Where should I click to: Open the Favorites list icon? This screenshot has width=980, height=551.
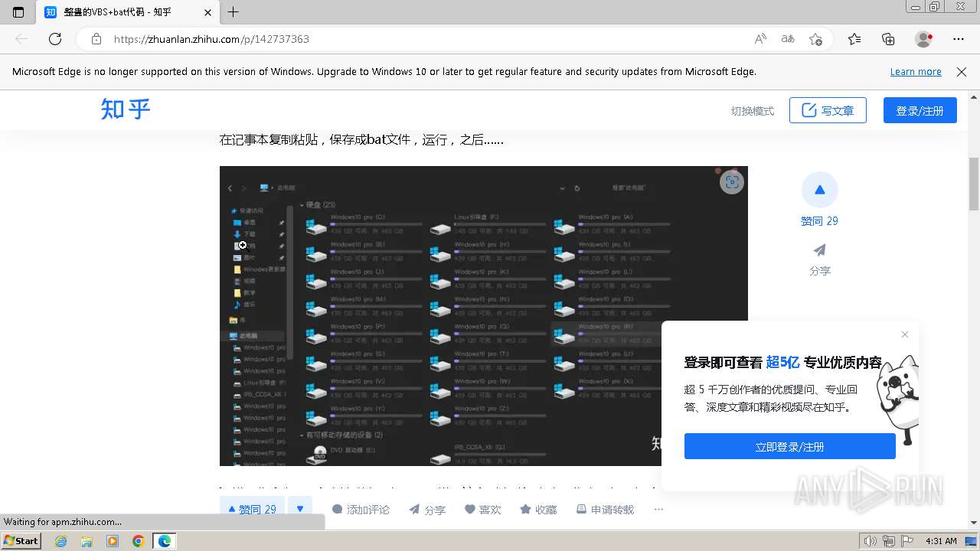click(854, 39)
